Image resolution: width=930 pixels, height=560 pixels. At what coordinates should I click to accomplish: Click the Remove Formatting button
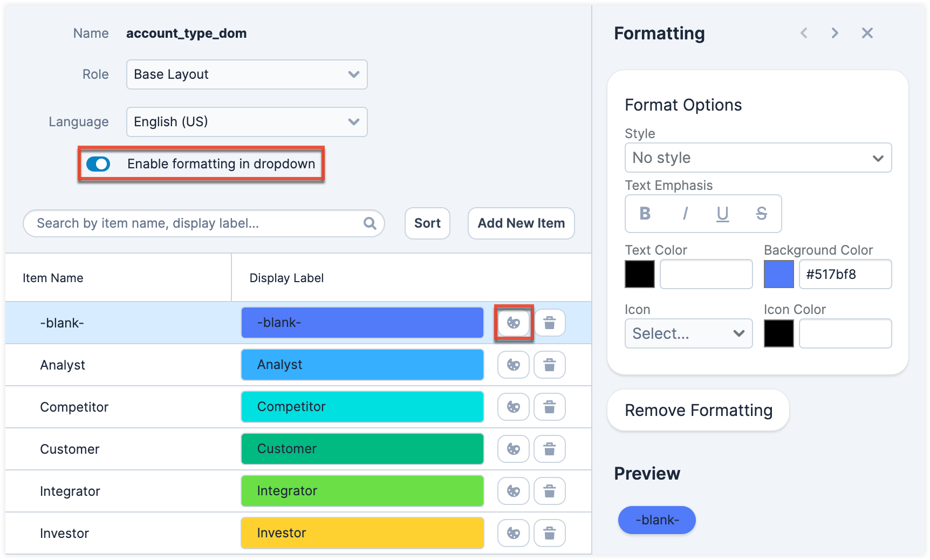(x=698, y=411)
